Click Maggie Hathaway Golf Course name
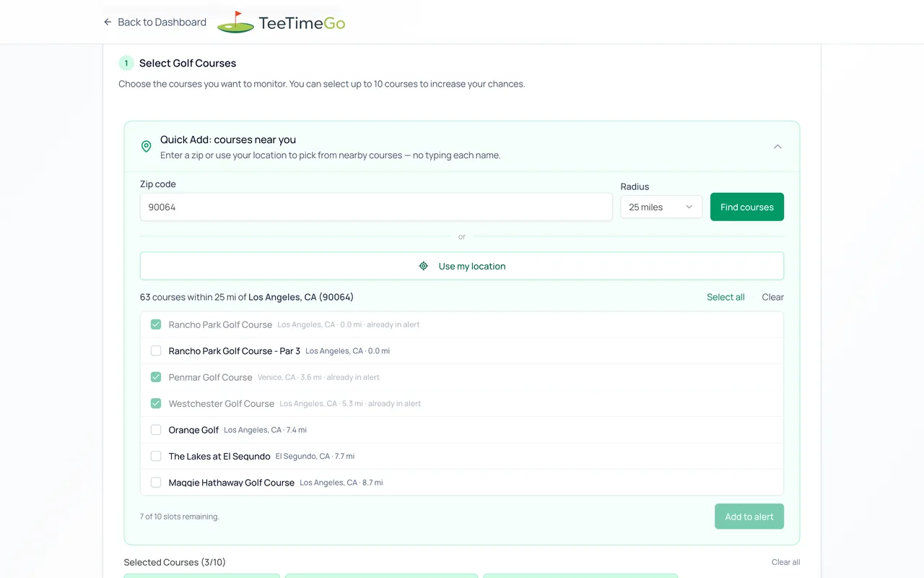 [x=231, y=483]
